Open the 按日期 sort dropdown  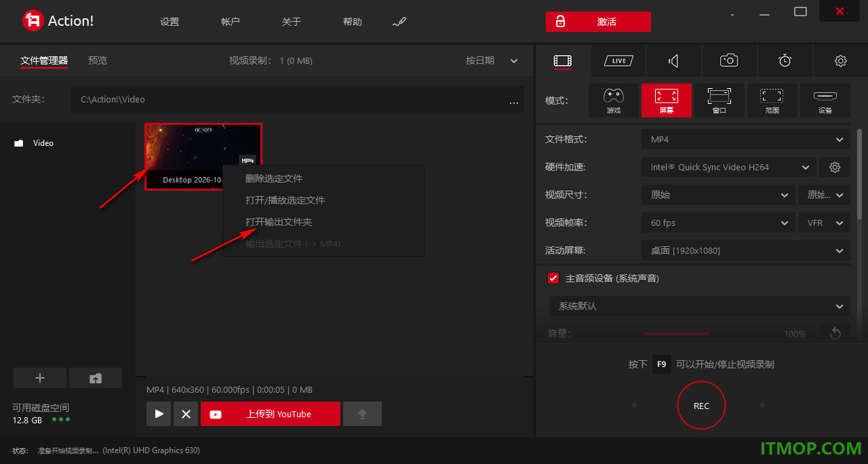[x=492, y=60]
